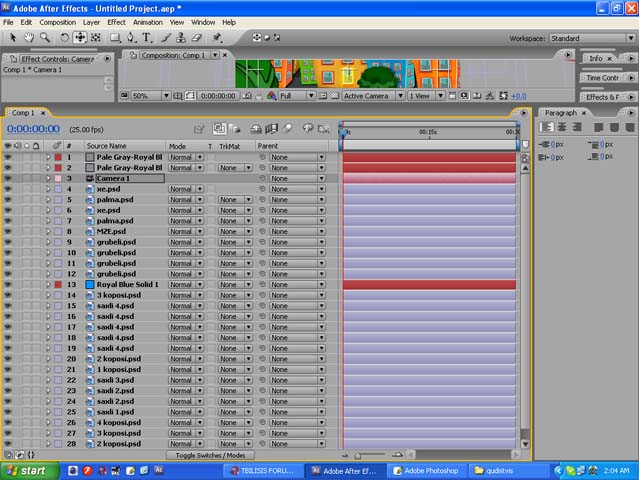This screenshot has height=480, width=640.
Task: Select the Pan Behind tool
Action: coord(96,38)
